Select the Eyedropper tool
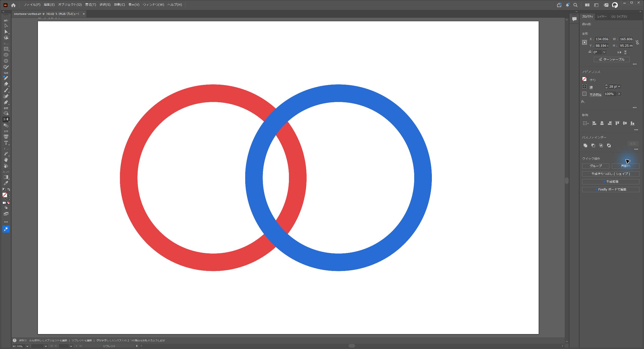The width and height of the screenshot is (644, 349). click(x=6, y=183)
